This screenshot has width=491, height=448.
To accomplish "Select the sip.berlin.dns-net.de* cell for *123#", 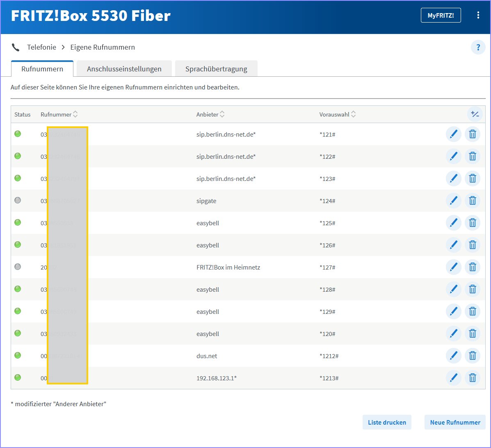I will pos(226,178).
